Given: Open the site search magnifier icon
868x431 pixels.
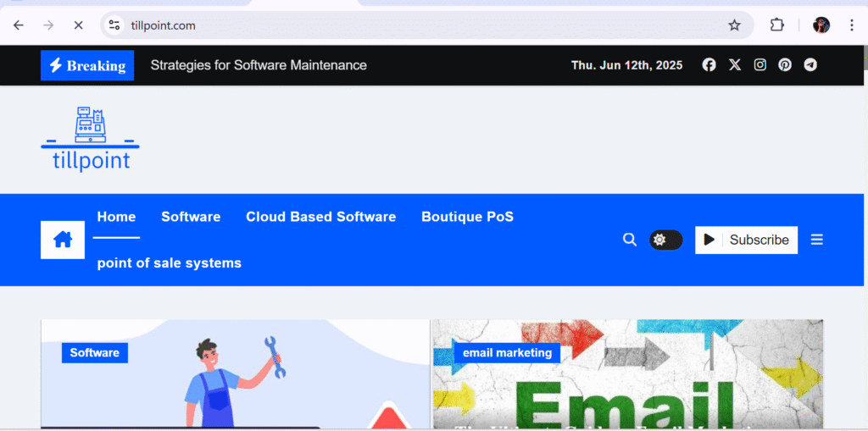Looking at the screenshot, I should coord(630,240).
